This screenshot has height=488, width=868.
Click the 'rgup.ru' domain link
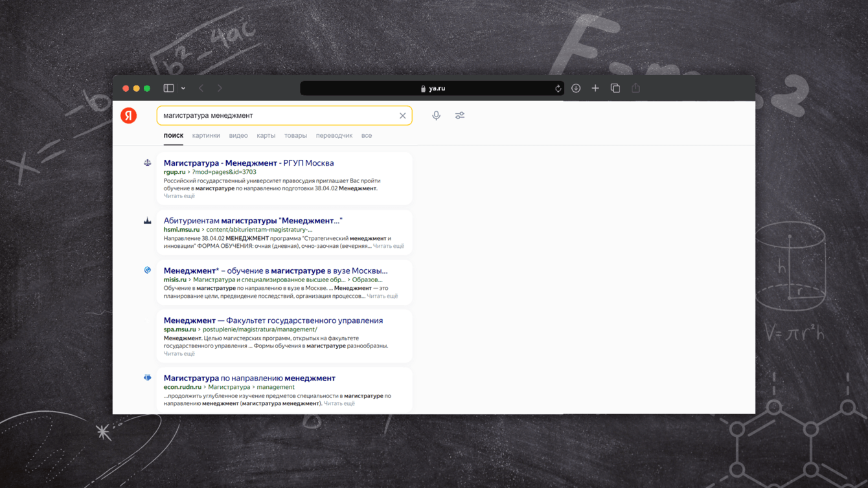pyautogui.click(x=174, y=172)
